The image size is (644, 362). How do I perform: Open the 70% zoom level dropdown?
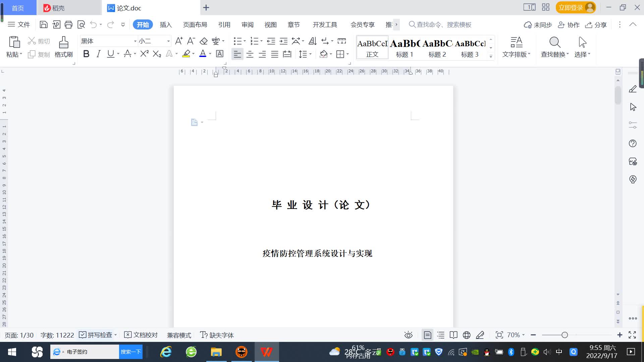click(x=516, y=335)
